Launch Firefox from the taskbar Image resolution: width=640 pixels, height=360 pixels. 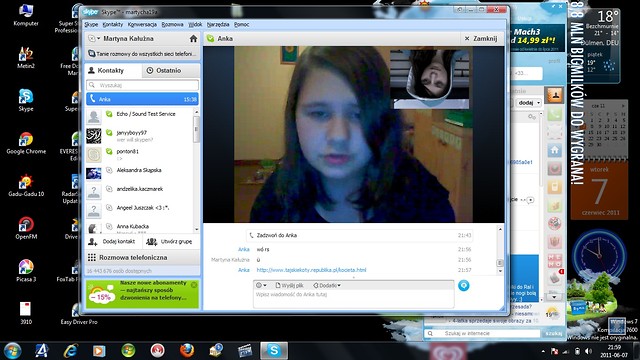[187, 351]
